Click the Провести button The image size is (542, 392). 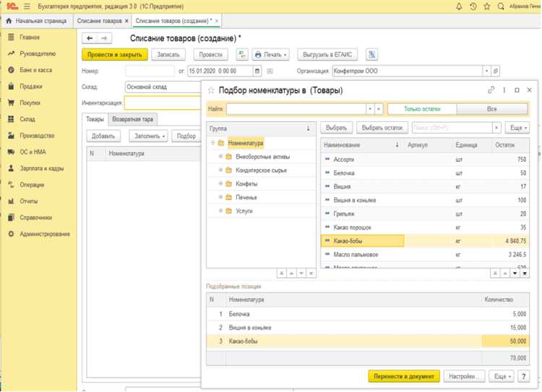[x=210, y=54]
